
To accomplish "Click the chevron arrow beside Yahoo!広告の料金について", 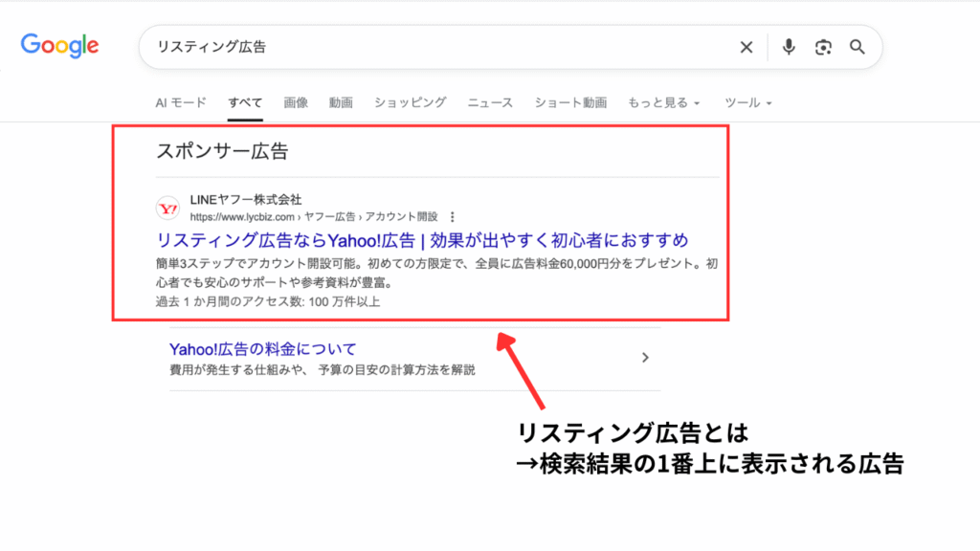I will pos(645,358).
